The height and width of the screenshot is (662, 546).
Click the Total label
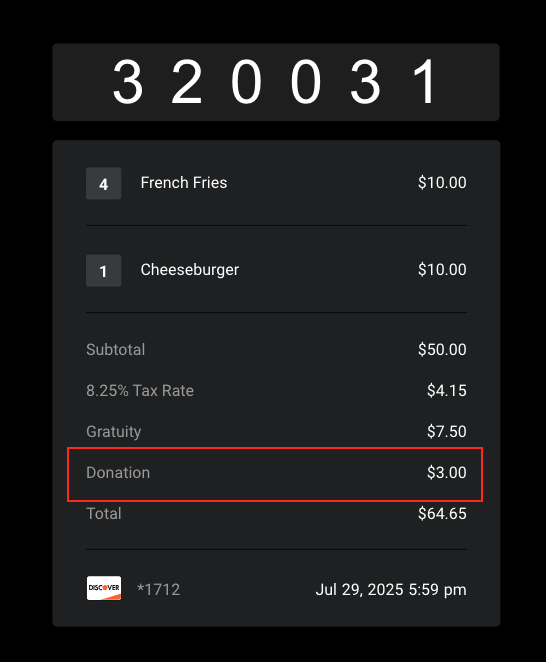point(104,514)
